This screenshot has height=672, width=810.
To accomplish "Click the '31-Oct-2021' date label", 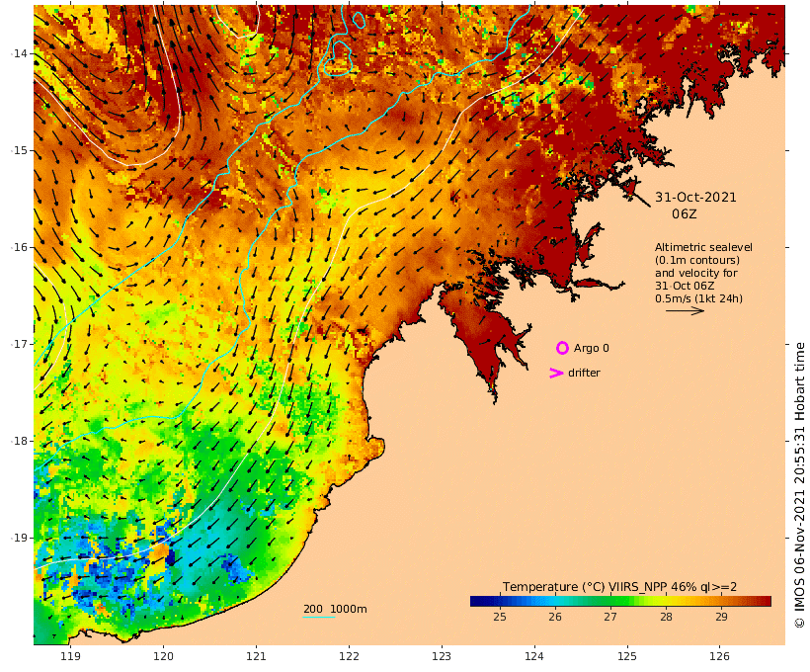I will 695,198.
